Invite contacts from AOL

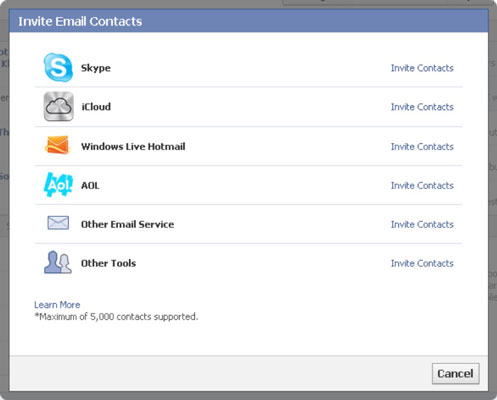pyautogui.click(x=422, y=186)
